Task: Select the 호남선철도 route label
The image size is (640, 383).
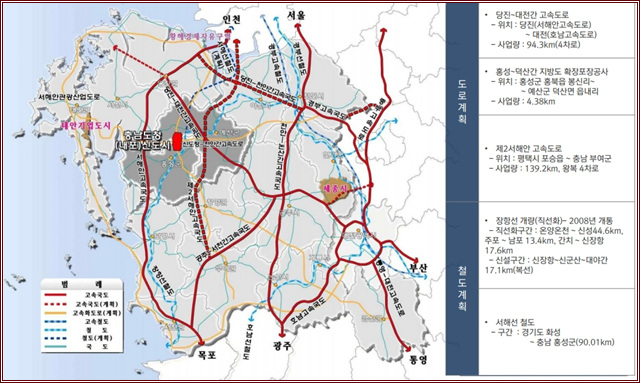Action: [x=247, y=342]
